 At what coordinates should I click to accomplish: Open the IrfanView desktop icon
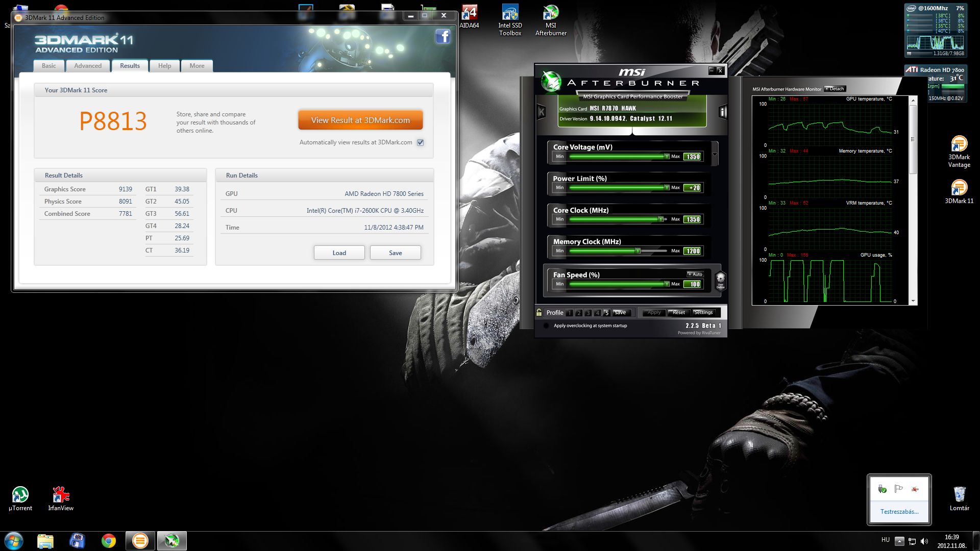[x=61, y=498]
